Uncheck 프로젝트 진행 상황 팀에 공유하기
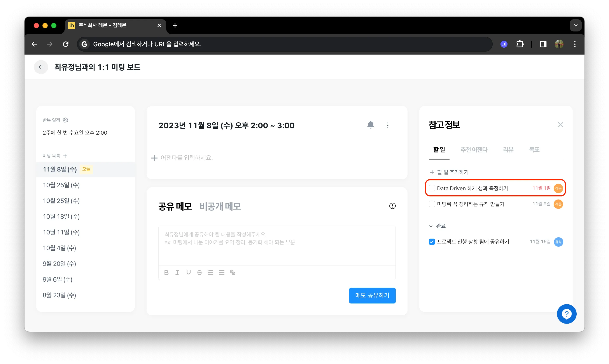The width and height of the screenshot is (609, 364). click(x=432, y=242)
